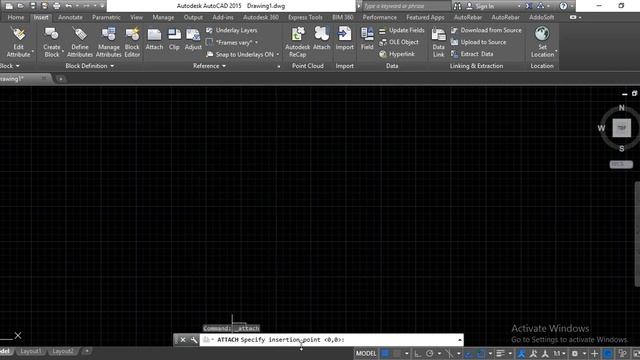This screenshot has width=640, height=360.
Task: Expand command line history arrow
Action: [460, 340]
